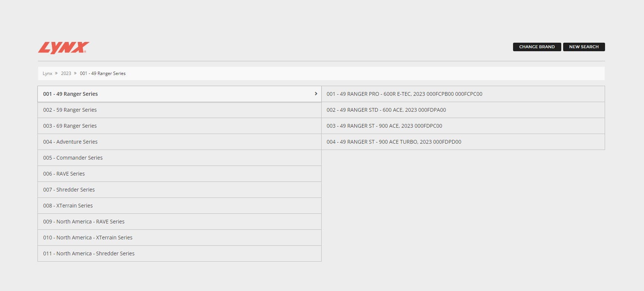644x291 pixels.
Task: Select 011 - North America - Shredder Series
Action: [89, 254]
